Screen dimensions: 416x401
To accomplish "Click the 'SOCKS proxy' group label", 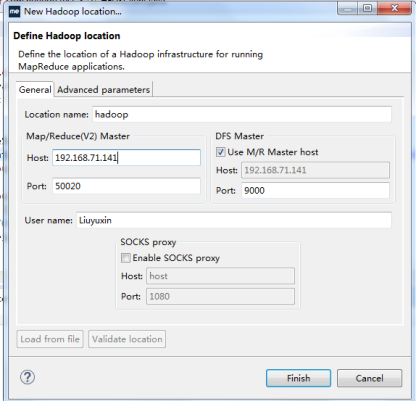I will (148, 242).
